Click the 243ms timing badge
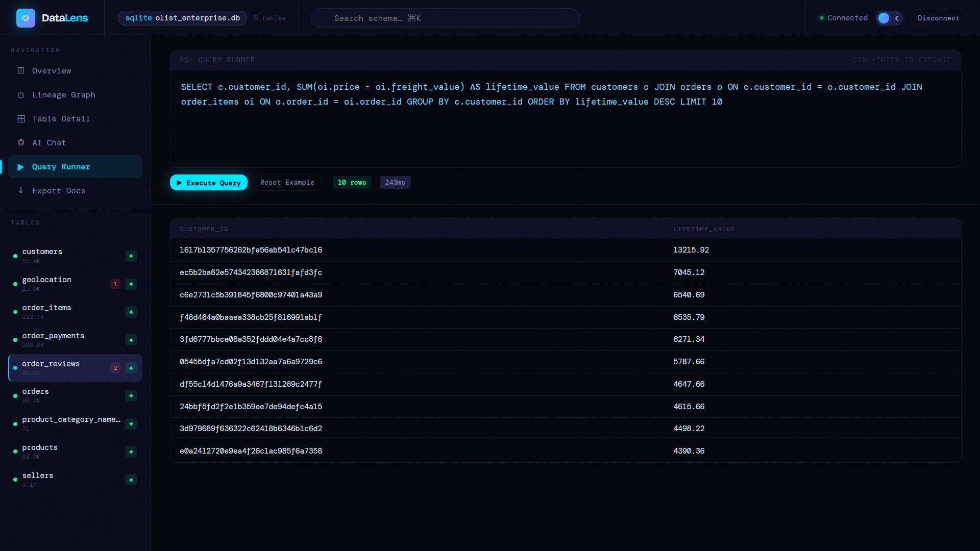 click(395, 183)
